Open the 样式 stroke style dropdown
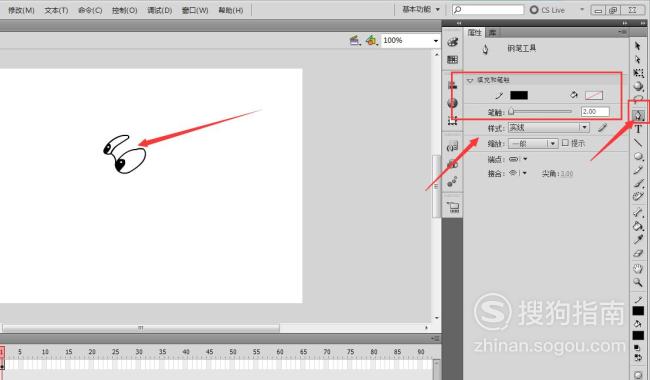650x380 pixels. pos(548,128)
